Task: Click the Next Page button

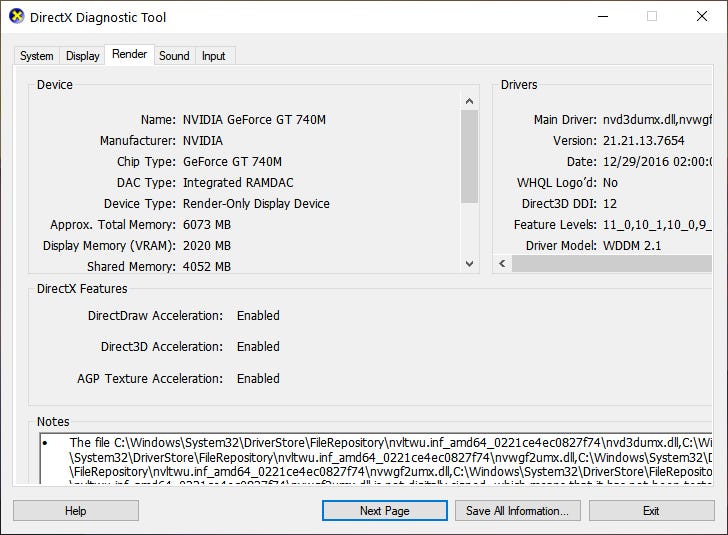Action: (x=384, y=511)
